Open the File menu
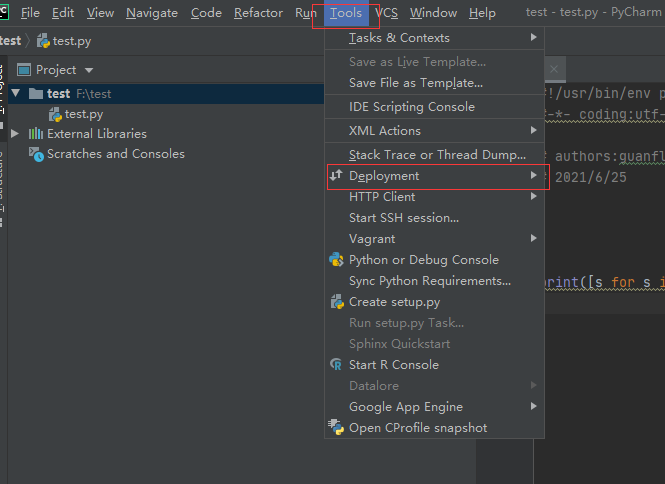This screenshot has height=484, width=665. tap(30, 13)
